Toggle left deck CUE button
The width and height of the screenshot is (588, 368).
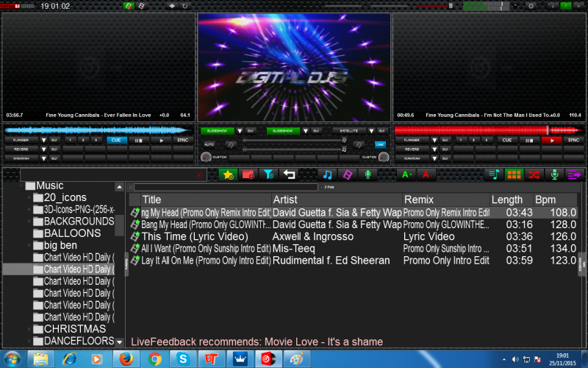coord(116,140)
